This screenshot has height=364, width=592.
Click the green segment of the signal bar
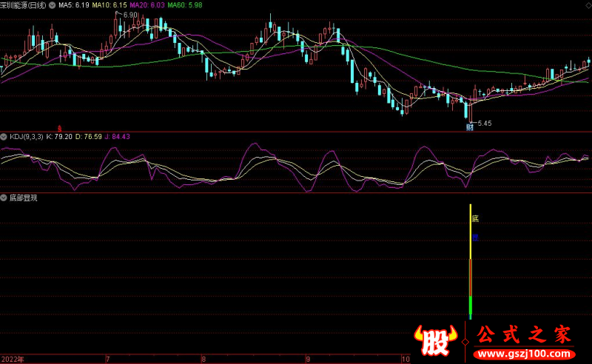471,306
